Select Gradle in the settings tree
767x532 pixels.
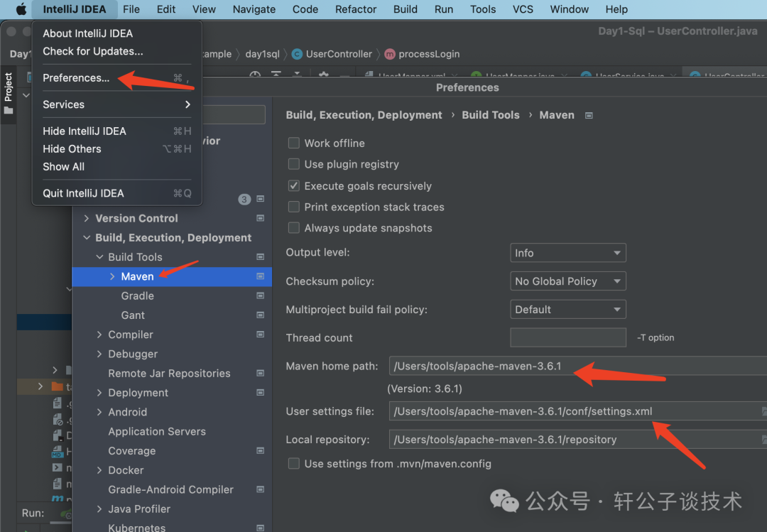point(138,296)
